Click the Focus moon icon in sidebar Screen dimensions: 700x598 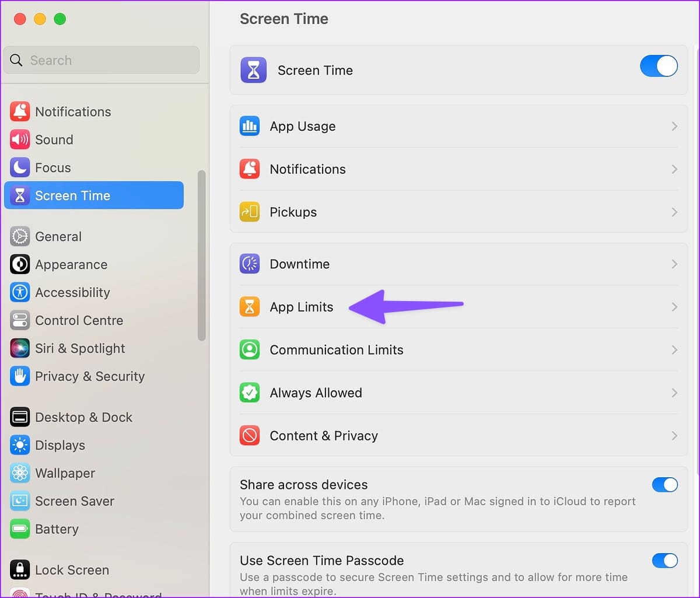(20, 167)
